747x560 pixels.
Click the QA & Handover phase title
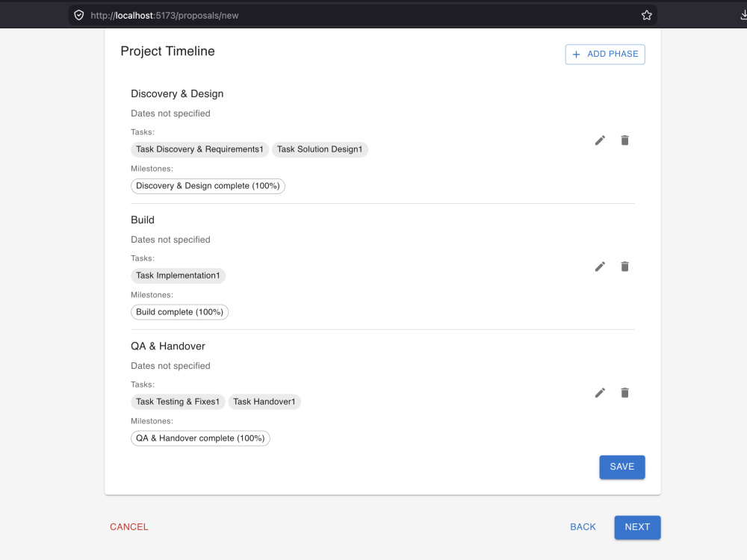coord(168,346)
